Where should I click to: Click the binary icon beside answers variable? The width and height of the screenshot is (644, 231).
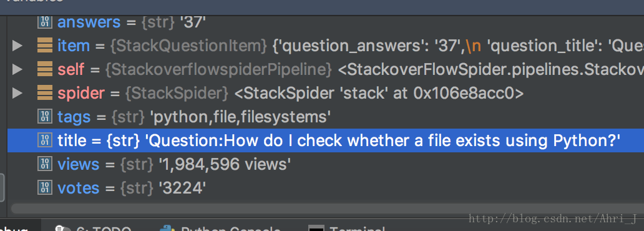tap(45, 22)
